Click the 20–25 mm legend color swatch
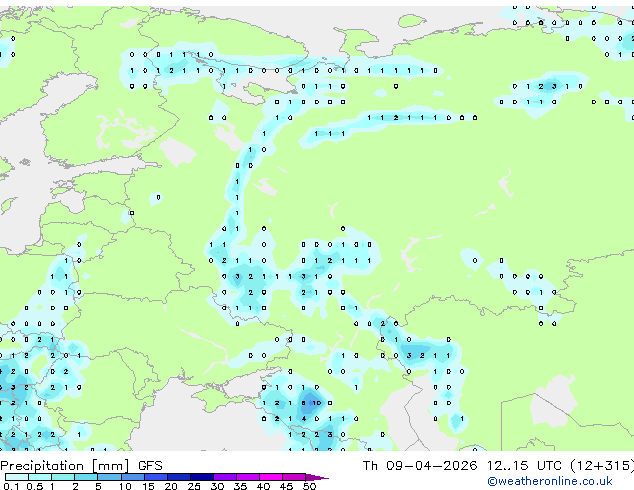The image size is (634, 490). (178, 477)
